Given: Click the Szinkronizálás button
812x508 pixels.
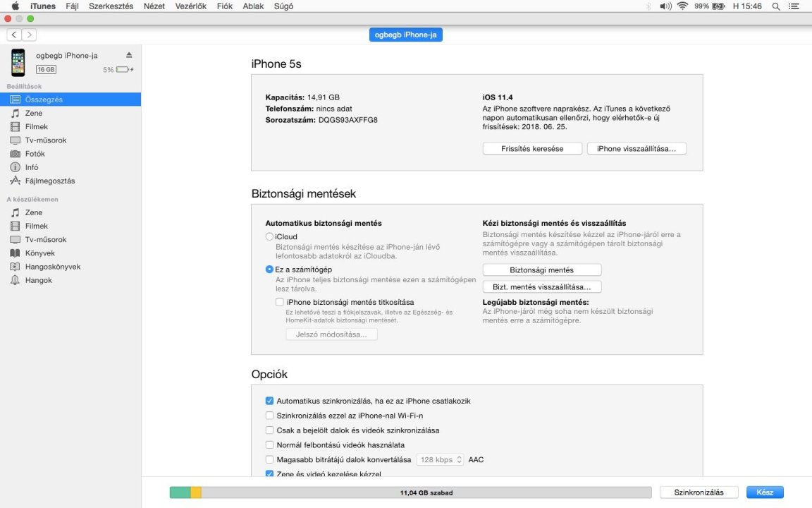Looking at the screenshot, I should point(699,492).
